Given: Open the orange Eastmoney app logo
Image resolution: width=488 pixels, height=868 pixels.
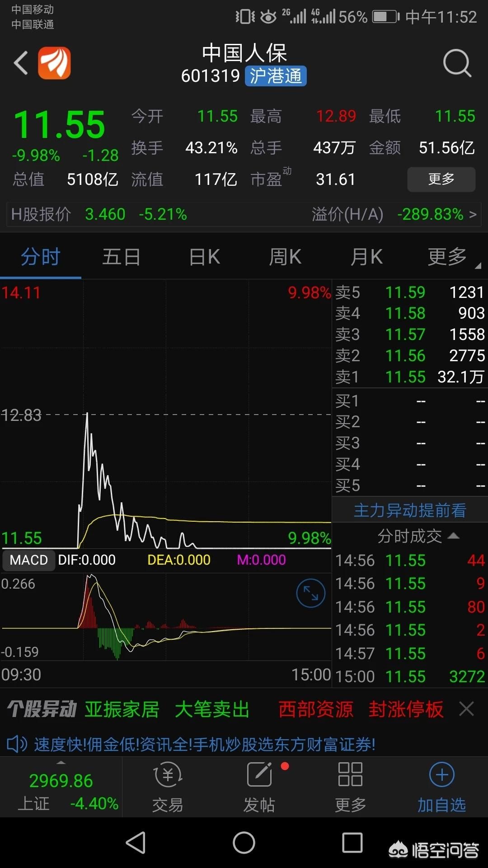Looking at the screenshot, I should [x=54, y=63].
